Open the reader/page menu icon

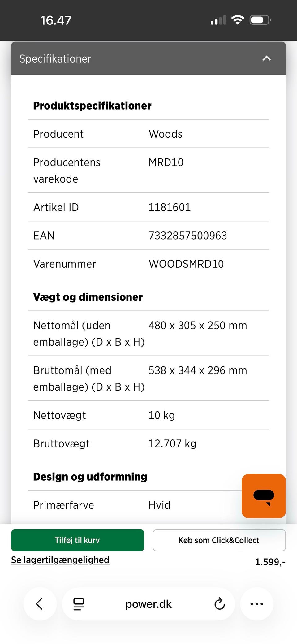(79, 604)
